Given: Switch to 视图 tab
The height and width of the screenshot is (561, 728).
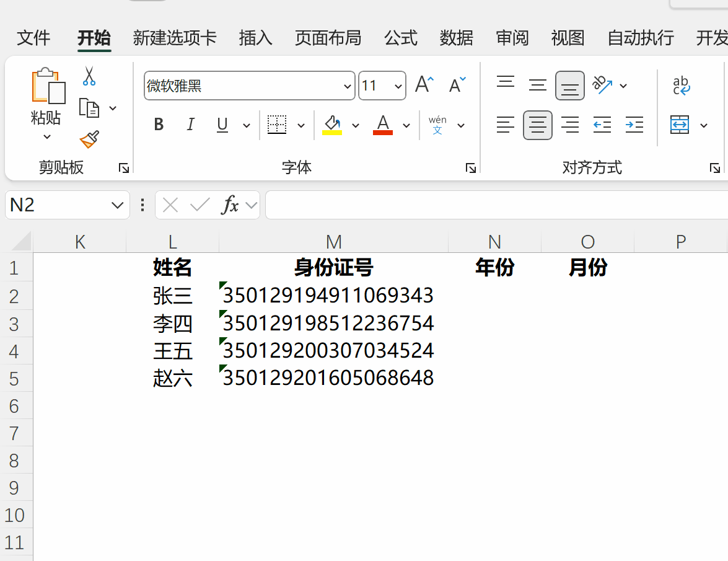Looking at the screenshot, I should (x=568, y=38).
